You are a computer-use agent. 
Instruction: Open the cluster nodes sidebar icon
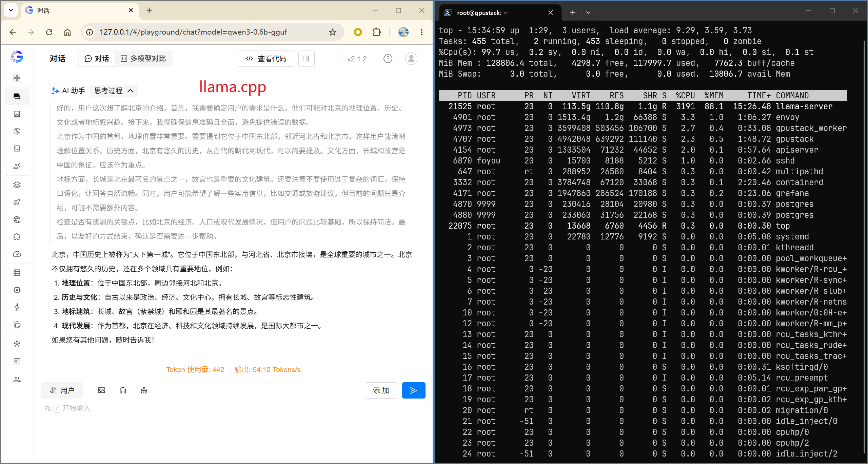point(17,344)
